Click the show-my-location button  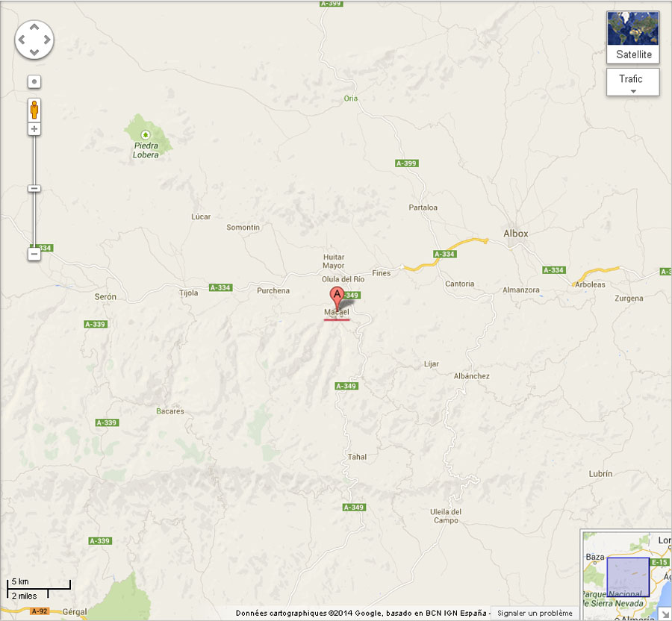click(34, 81)
